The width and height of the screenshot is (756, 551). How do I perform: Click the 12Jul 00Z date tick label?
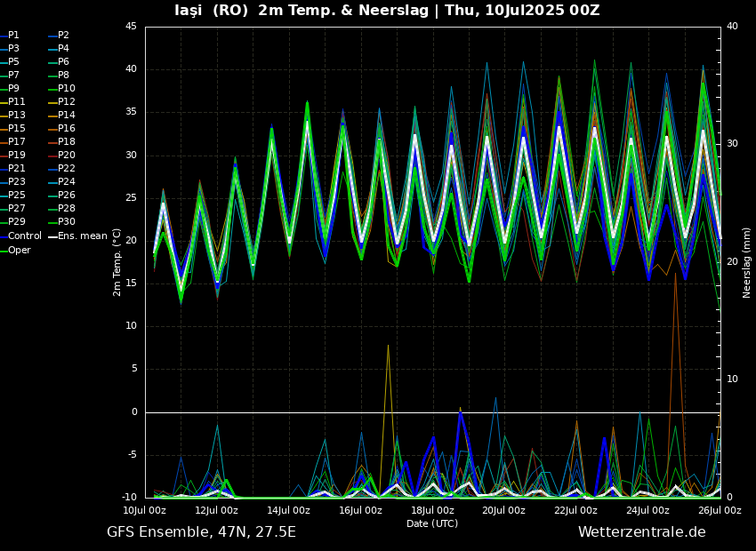(216, 510)
